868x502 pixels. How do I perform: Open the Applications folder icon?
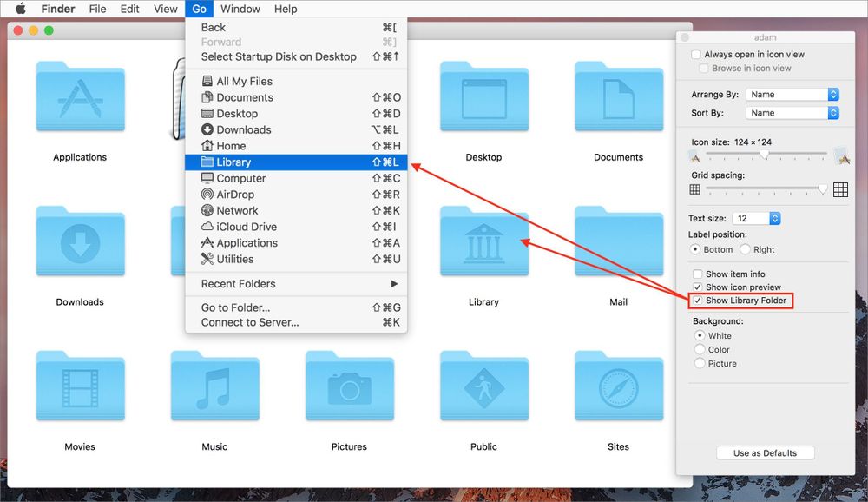coord(80,96)
